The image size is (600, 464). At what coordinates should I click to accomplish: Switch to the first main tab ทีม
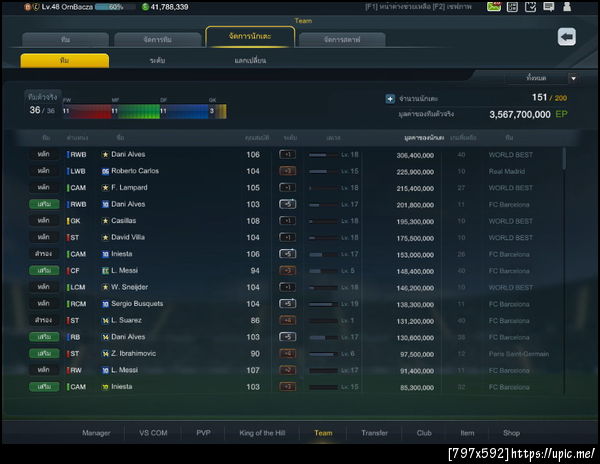(x=65, y=40)
